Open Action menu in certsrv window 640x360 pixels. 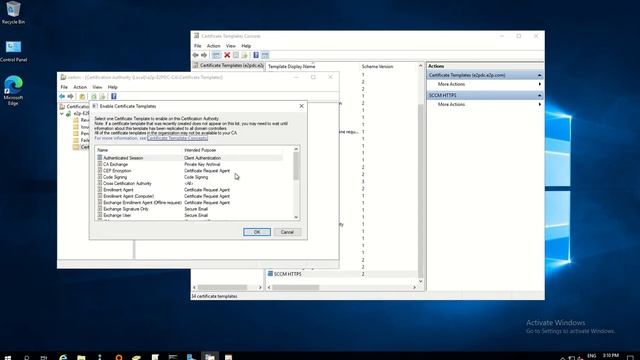point(80,87)
